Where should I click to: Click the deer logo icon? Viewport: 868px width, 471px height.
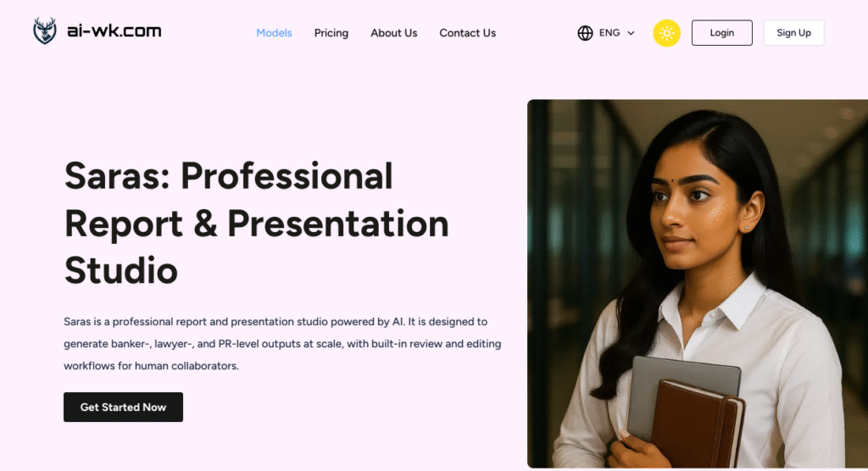click(x=45, y=32)
